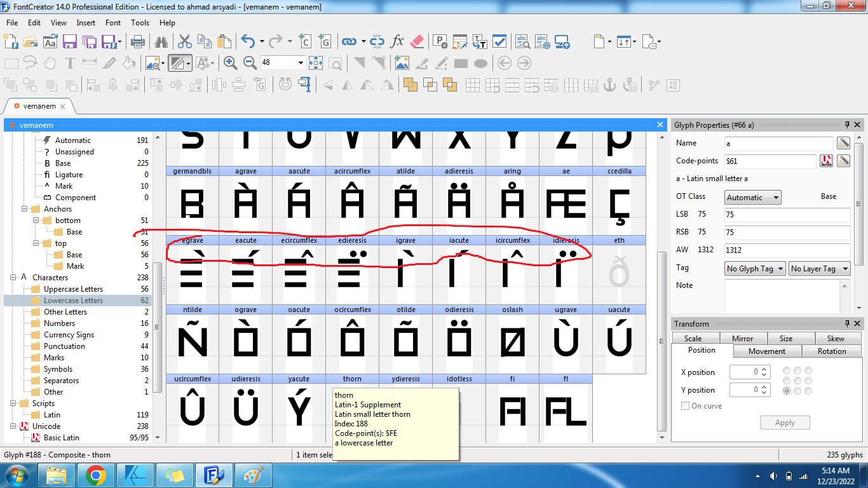Click the monitor upload install font icon

pos(562,42)
